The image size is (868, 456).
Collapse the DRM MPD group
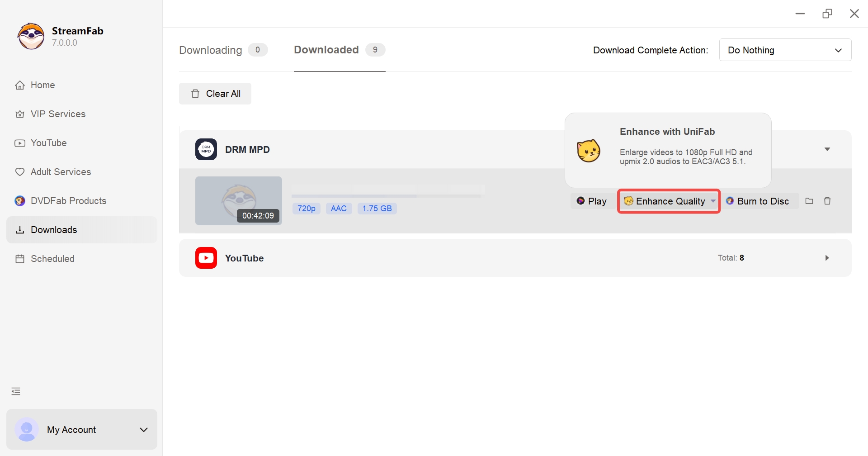827,149
